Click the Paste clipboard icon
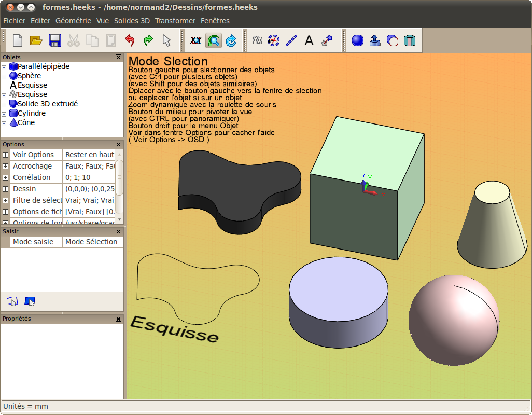The image size is (532, 415). click(110, 40)
